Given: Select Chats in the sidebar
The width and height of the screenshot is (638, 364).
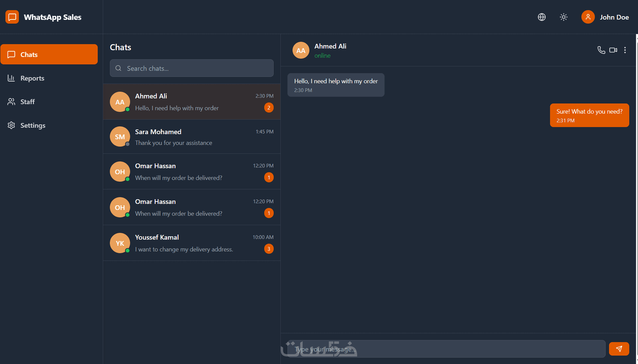Looking at the screenshot, I should [49, 54].
